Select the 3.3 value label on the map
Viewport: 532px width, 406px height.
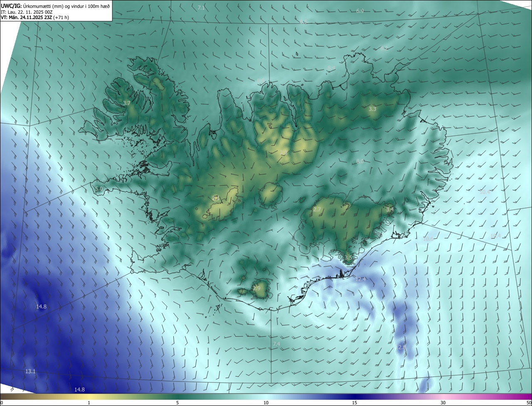tap(372, 109)
